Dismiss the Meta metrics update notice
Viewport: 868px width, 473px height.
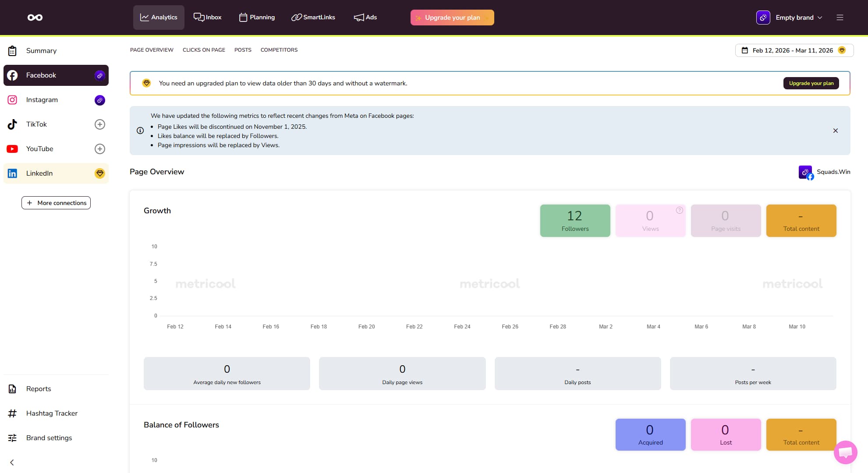[836, 131]
